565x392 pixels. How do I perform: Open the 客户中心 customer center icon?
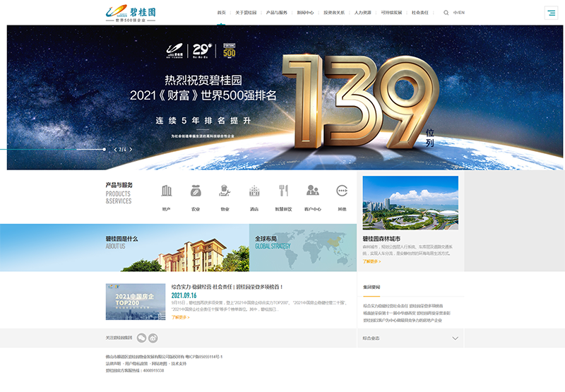[312, 191]
